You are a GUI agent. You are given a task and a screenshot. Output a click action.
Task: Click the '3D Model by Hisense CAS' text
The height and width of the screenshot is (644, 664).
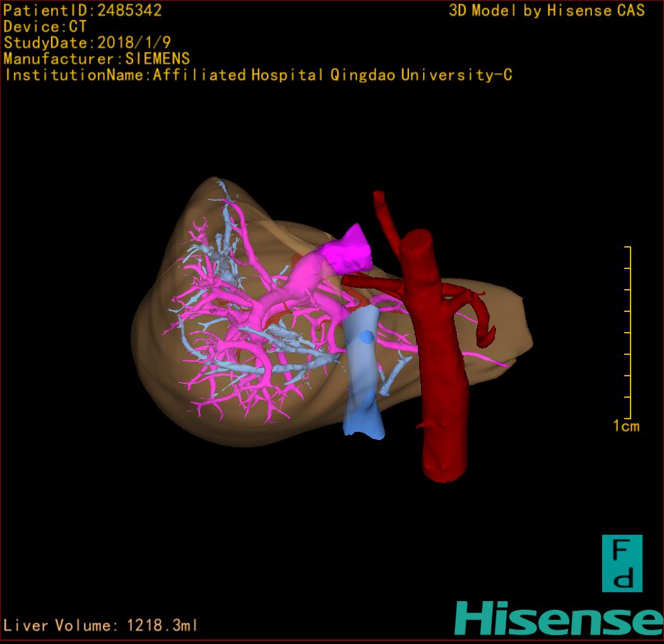pyautogui.click(x=547, y=10)
